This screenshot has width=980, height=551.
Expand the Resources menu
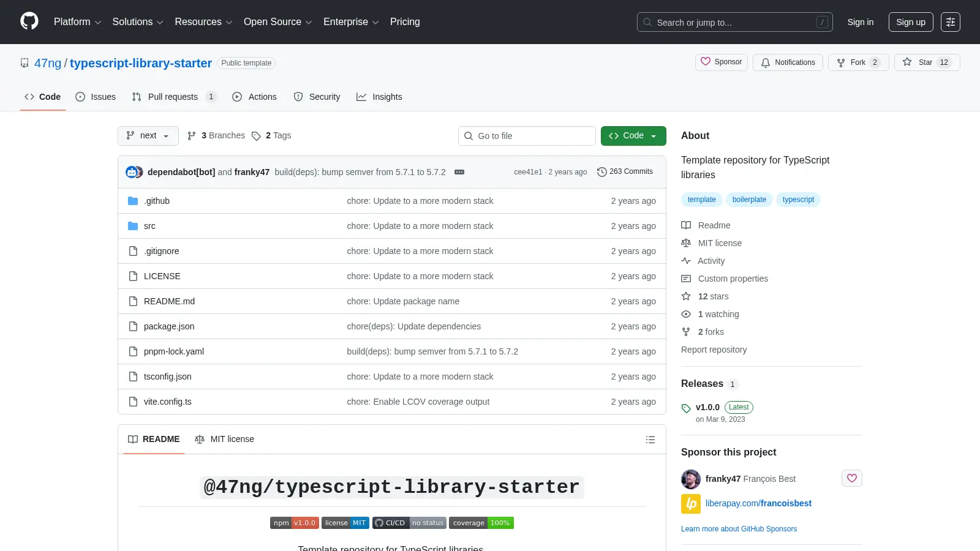[203, 22]
